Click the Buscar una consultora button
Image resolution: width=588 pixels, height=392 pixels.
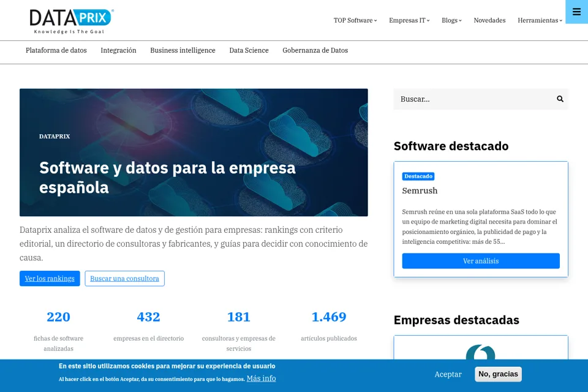(124, 278)
